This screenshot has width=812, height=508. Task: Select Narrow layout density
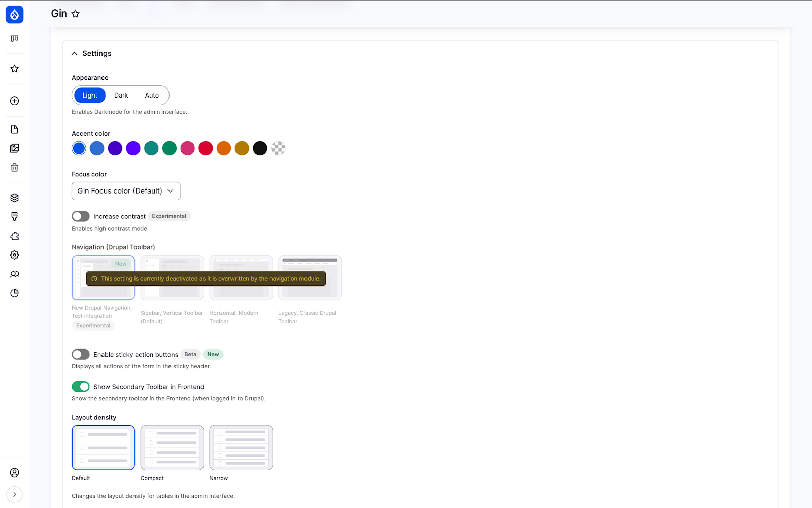click(x=241, y=448)
